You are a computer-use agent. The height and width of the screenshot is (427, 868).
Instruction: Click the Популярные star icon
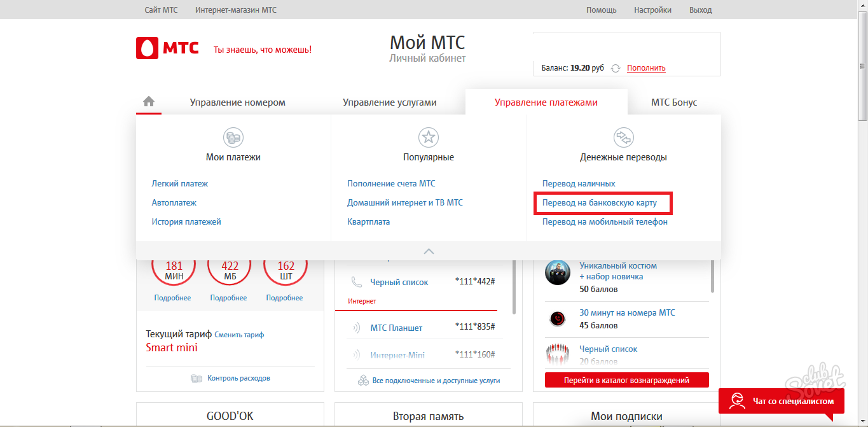click(x=429, y=137)
